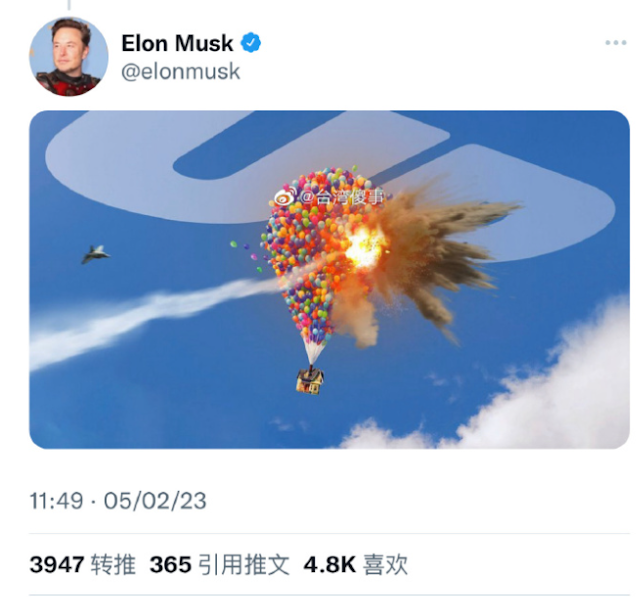Click the Elon Musk display name
Screen dimensions: 640x597
click(177, 43)
